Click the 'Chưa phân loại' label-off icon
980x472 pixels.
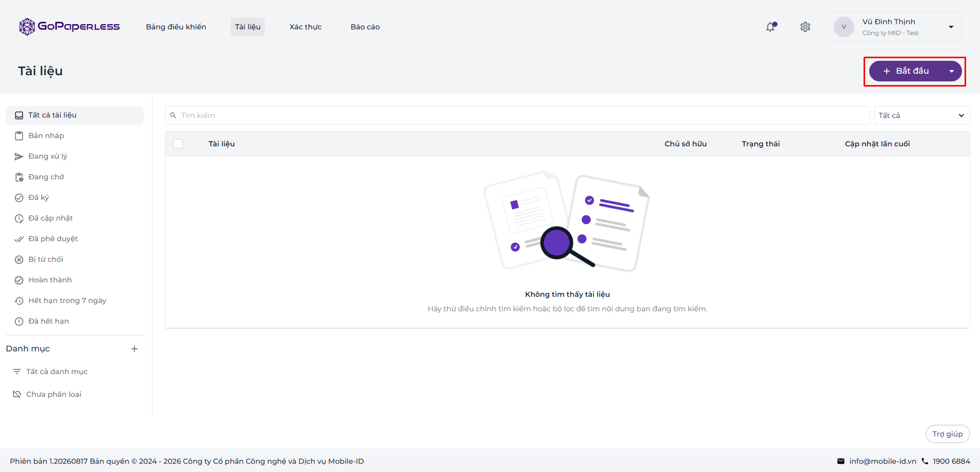click(17, 394)
